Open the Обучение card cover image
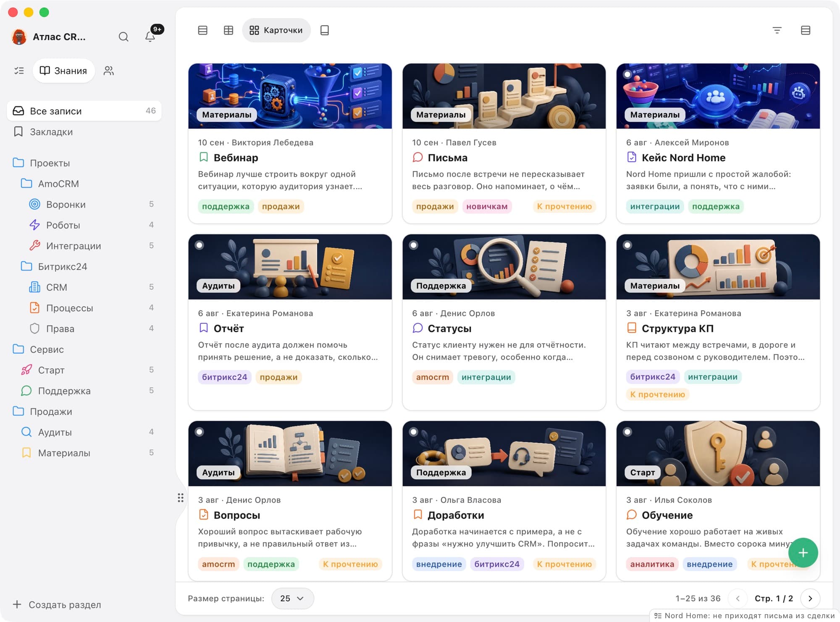Screen dimensions: 840x622 pyautogui.click(x=718, y=454)
